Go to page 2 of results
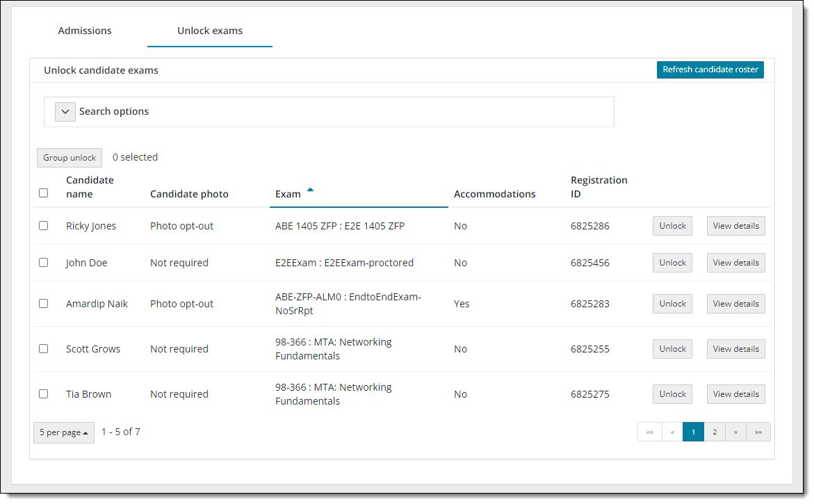 (x=715, y=432)
